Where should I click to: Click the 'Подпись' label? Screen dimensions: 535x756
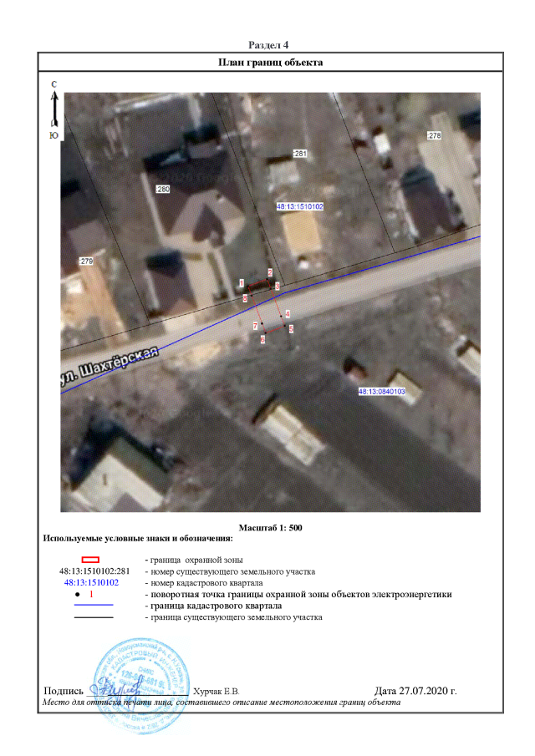64,691
